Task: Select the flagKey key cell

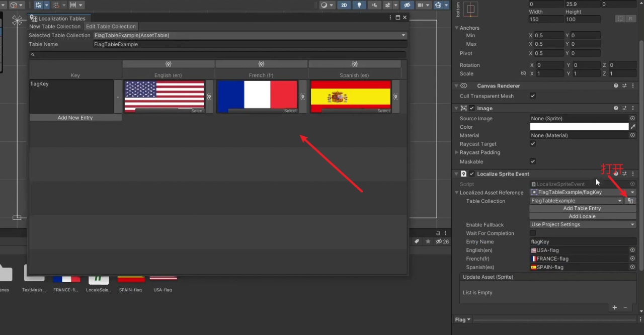Action: coord(71,96)
